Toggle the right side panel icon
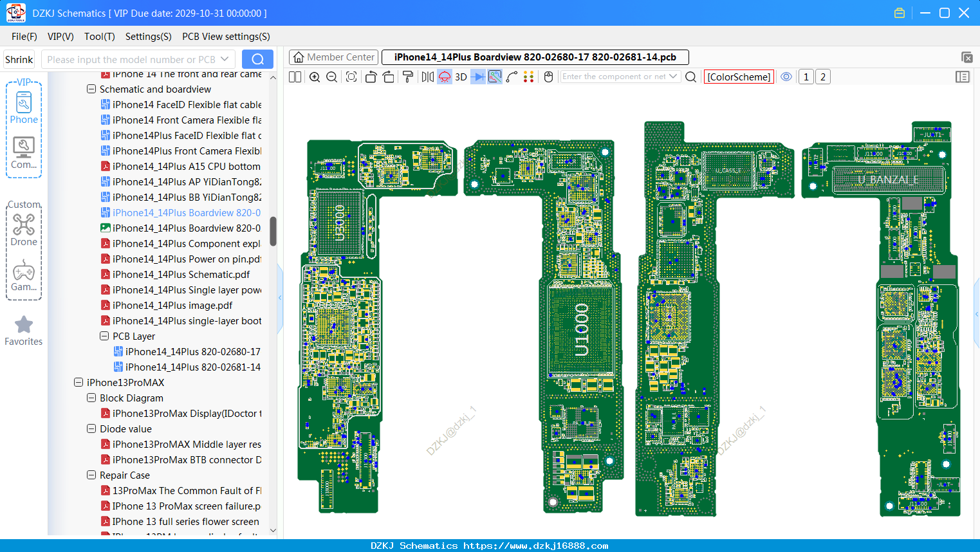The image size is (980, 552). tap(963, 77)
